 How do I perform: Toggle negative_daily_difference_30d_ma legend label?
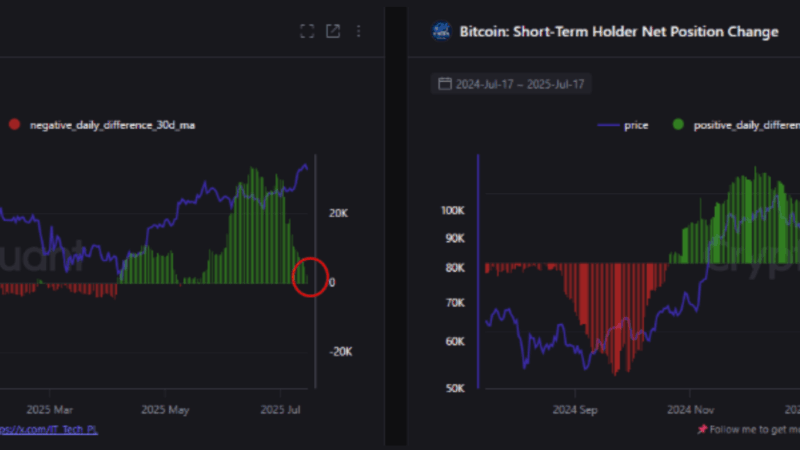(x=112, y=125)
